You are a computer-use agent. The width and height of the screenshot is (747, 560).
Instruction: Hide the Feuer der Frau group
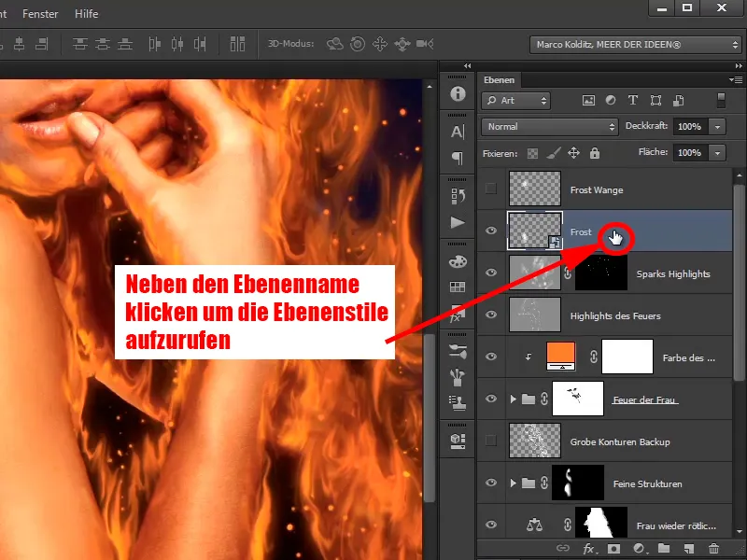coord(491,399)
